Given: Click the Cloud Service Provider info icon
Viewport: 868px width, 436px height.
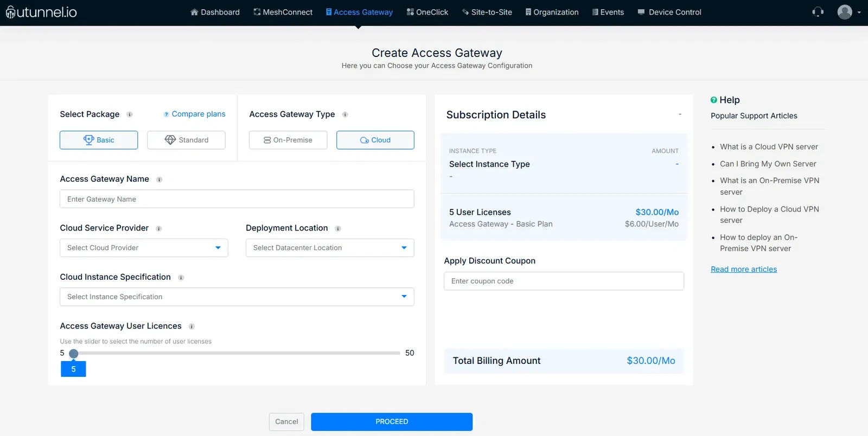Looking at the screenshot, I should (x=159, y=228).
